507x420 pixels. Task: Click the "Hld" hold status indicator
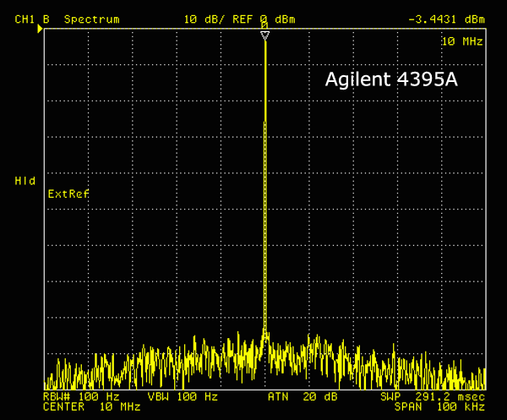tap(25, 181)
